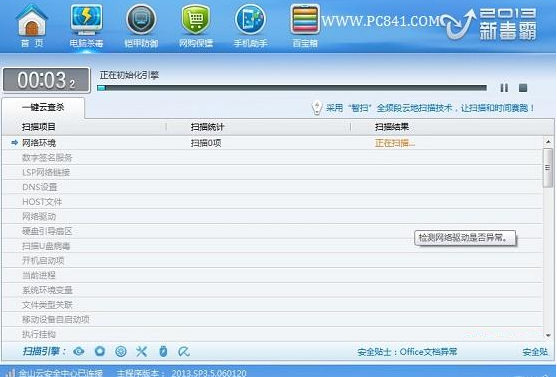The image size is (557, 377).
Task: Click the cloud security center status icon
Action: point(11,373)
